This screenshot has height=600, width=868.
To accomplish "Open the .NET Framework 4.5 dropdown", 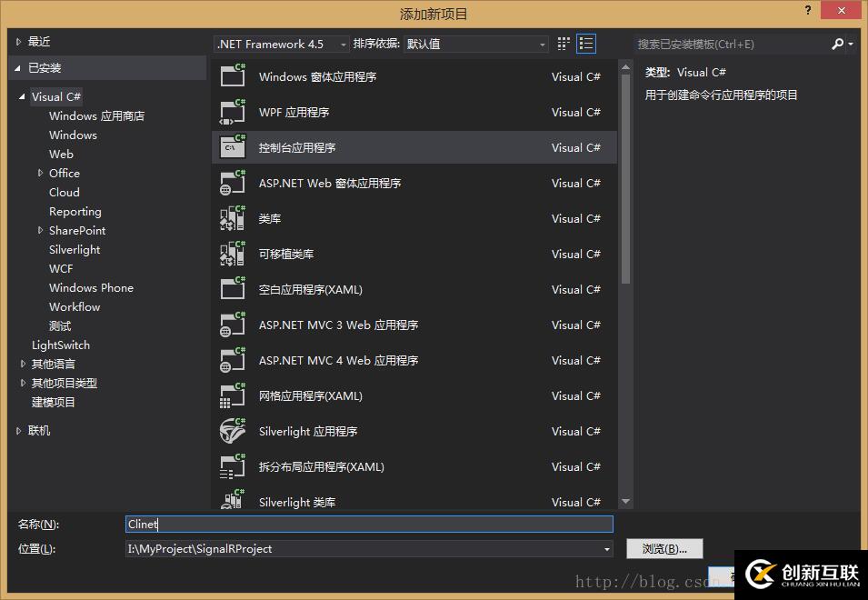I will click(282, 44).
